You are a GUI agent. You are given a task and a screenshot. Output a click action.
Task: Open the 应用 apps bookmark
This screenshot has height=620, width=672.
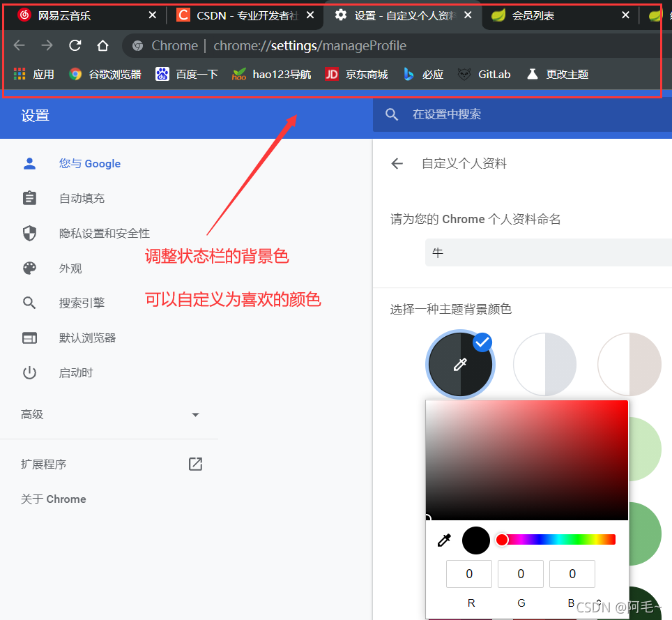tap(34, 74)
